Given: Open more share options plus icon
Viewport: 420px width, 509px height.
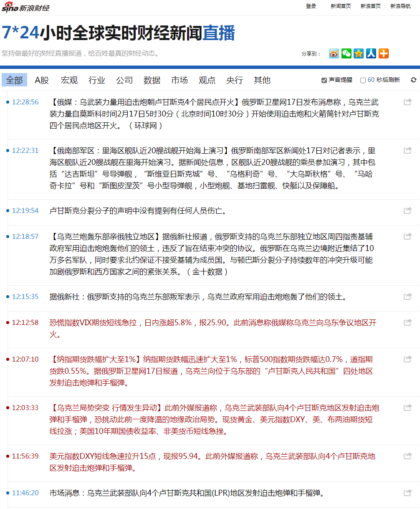Looking at the screenshot, I should click(x=384, y=53).
